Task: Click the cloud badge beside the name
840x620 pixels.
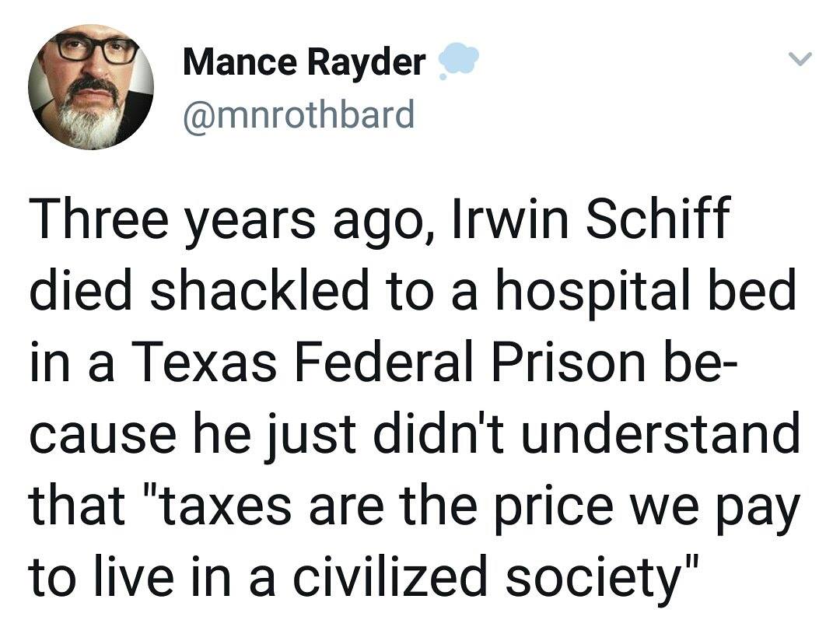Action: click(457, 61)
